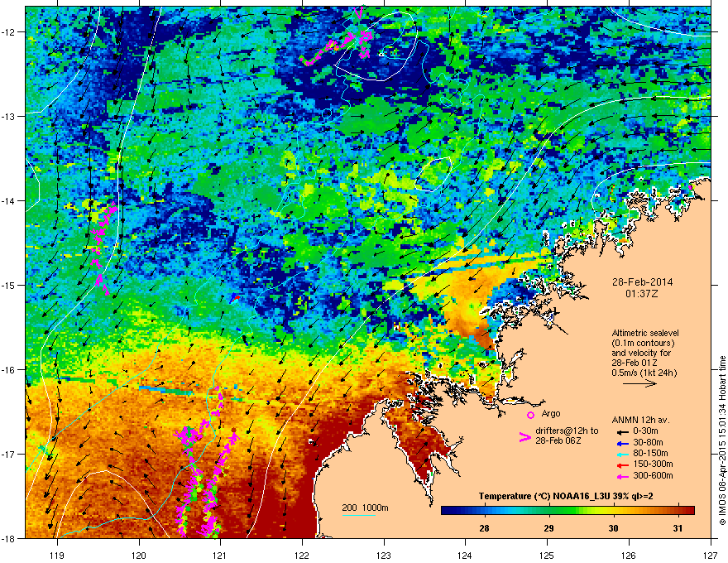Click the colorbar tick label 31
This screenshot has height=563, width=728.
tap(678, 528)
